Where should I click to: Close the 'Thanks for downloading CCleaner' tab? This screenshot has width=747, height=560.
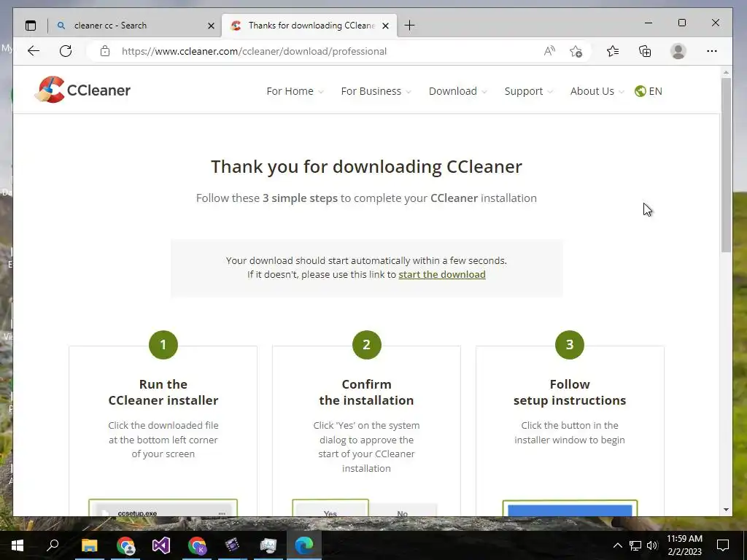pyautogui.click(x=385, y=26)
